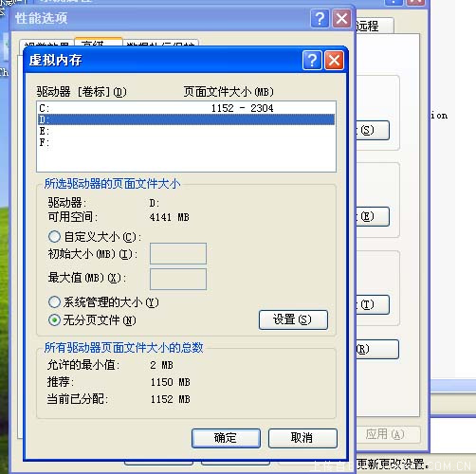Select drive C: in the drive list
476x474 pixels.
tap(186, 108)
